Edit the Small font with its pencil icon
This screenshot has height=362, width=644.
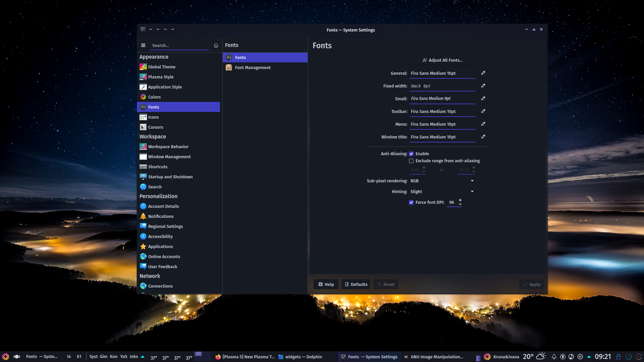click(x=483, y=99)
